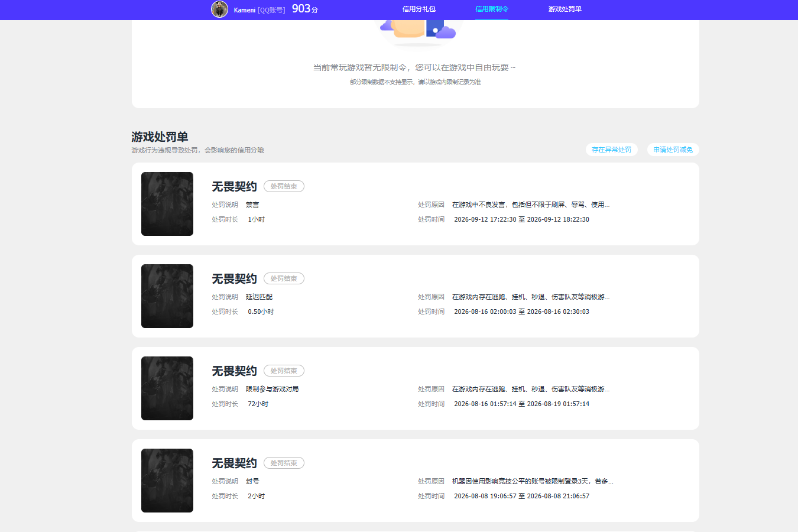Click the 申请处罚减免 button
The width and height of the screenshot is (798, 532).
(673, 150)
